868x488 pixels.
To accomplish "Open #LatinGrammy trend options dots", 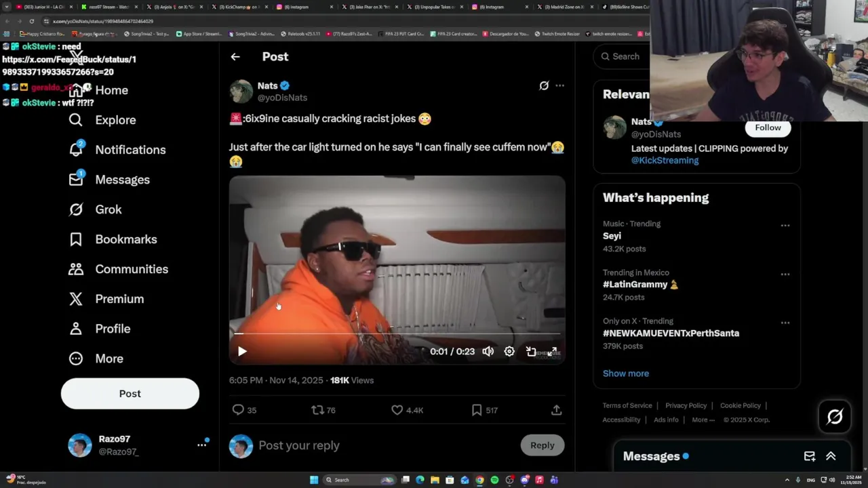I will click(785, 274).
